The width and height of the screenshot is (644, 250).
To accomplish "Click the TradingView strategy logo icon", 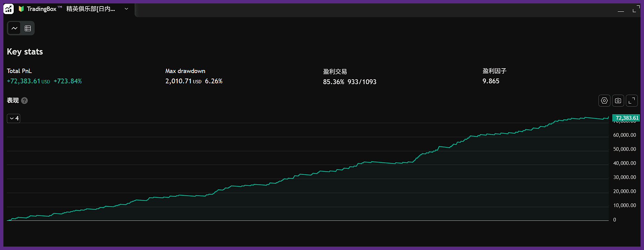I will click(9, 9).
